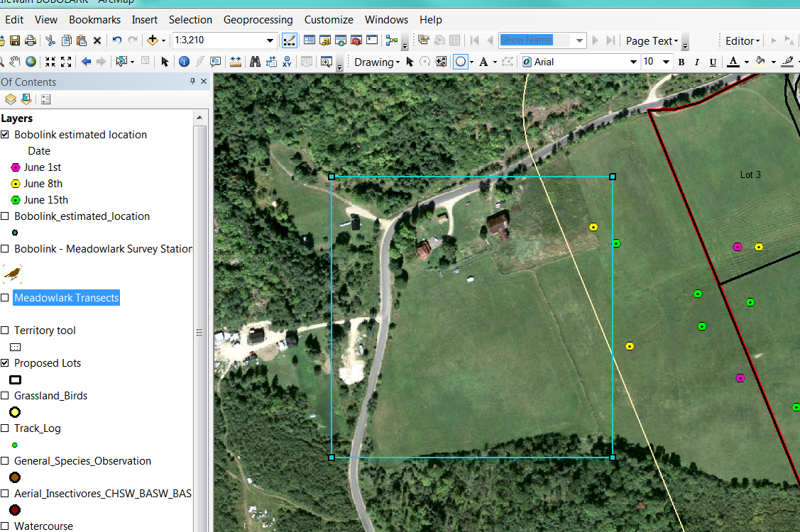Toggle Bold text formatting
The width and height of the screenshot is (800, 532).
coord(681,62)
